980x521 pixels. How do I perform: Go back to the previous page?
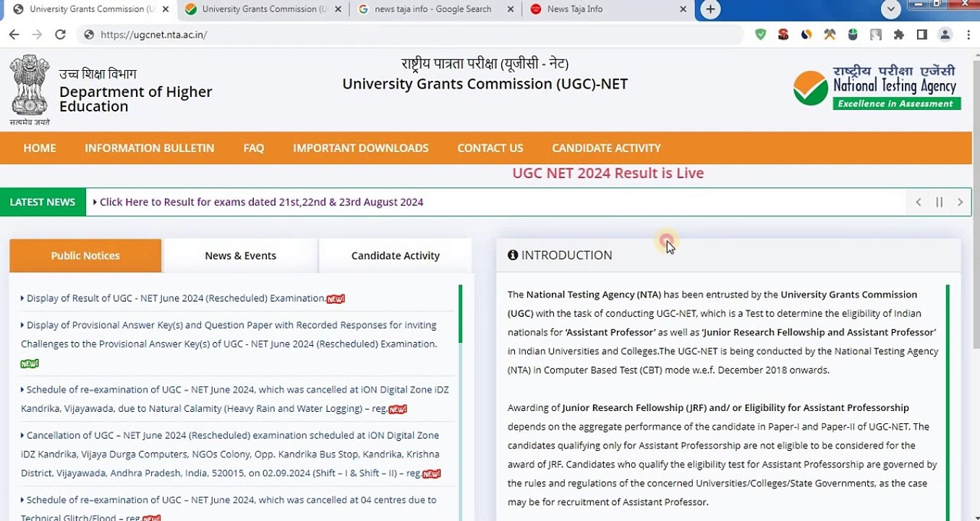pyautogui.click(x=14, y=35)
